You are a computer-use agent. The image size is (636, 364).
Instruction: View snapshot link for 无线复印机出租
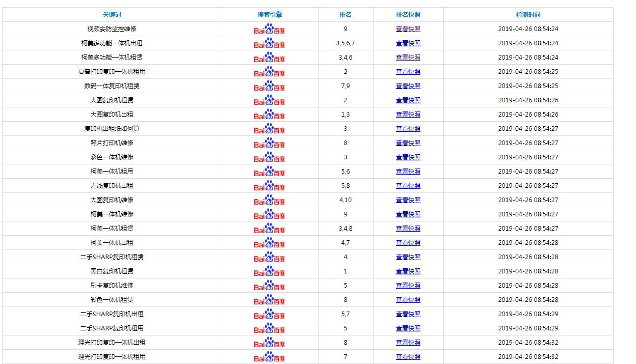[x=408, y=186]
